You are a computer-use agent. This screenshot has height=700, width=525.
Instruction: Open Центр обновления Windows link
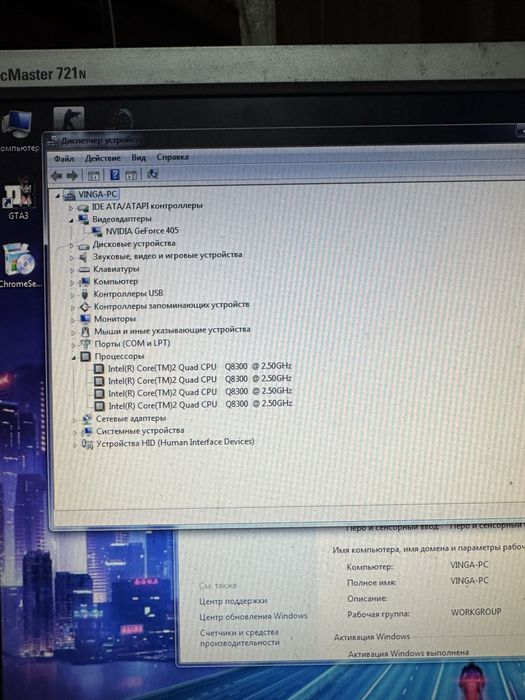[x=254, y=616]
